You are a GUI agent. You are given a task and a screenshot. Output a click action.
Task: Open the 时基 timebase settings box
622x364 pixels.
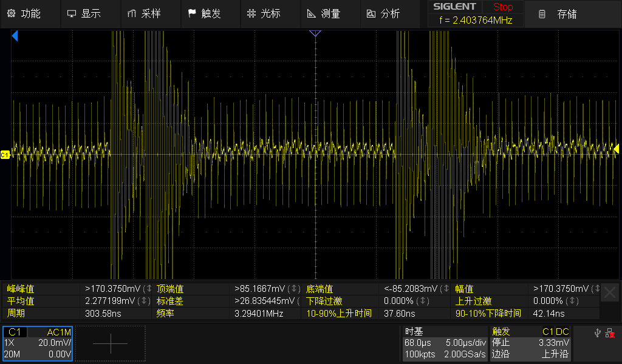tap(445, 343)
